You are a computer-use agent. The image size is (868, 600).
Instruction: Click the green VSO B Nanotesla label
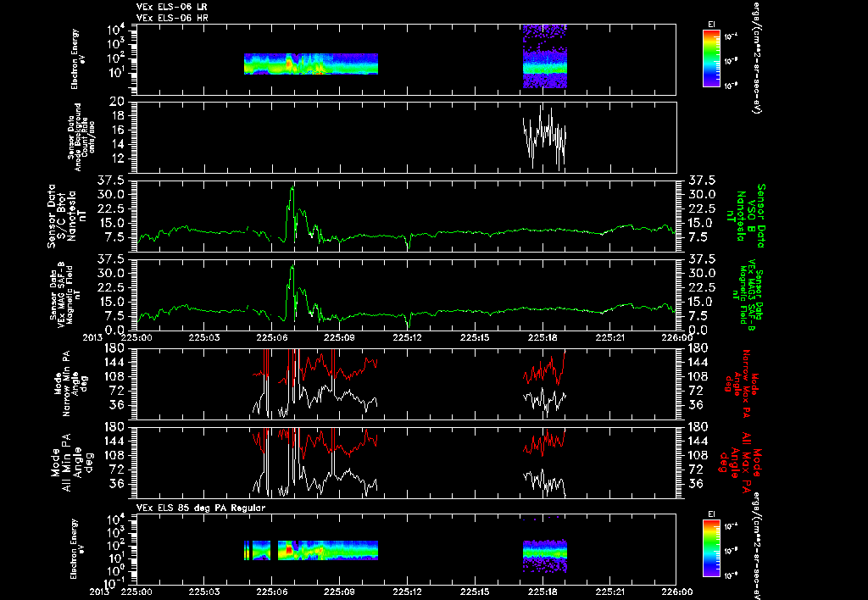click(x=748, y=216)
